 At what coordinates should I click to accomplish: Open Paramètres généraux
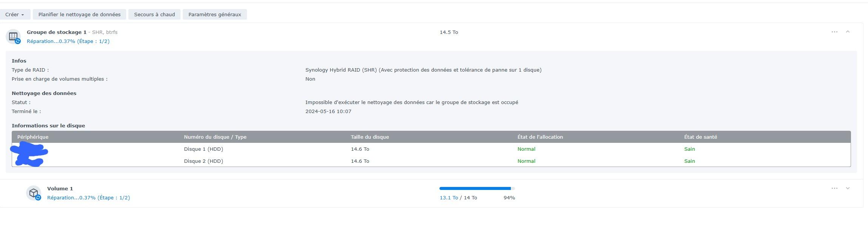tap(214, 15)
